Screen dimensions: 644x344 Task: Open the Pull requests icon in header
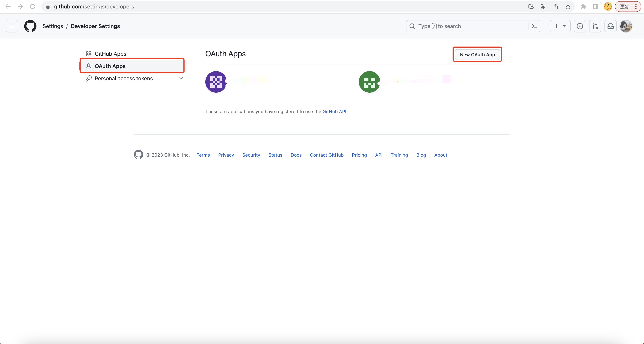pos(595,26)
